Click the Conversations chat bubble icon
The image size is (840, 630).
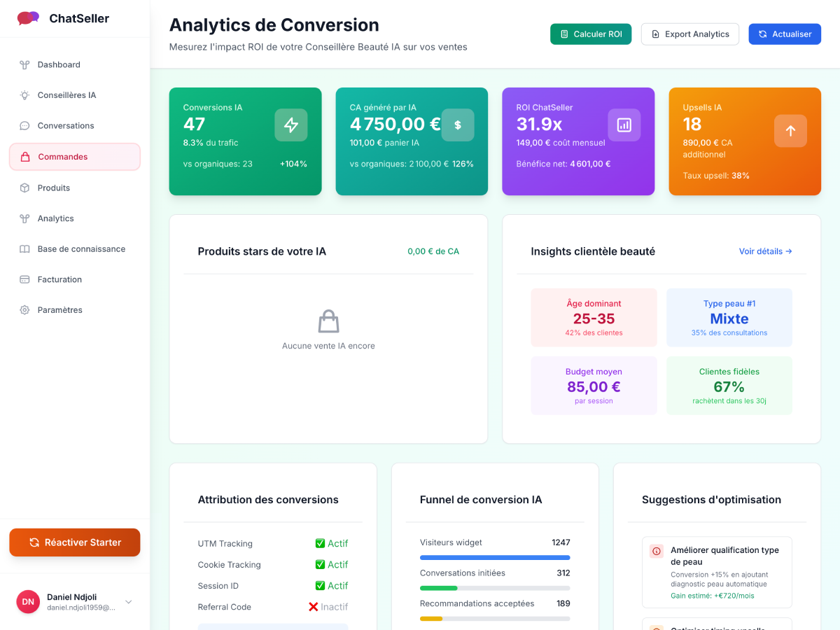(23, 125)
